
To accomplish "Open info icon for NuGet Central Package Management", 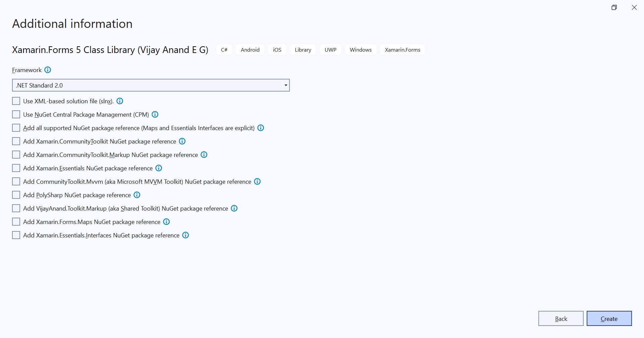I will (x=155, y=114).
